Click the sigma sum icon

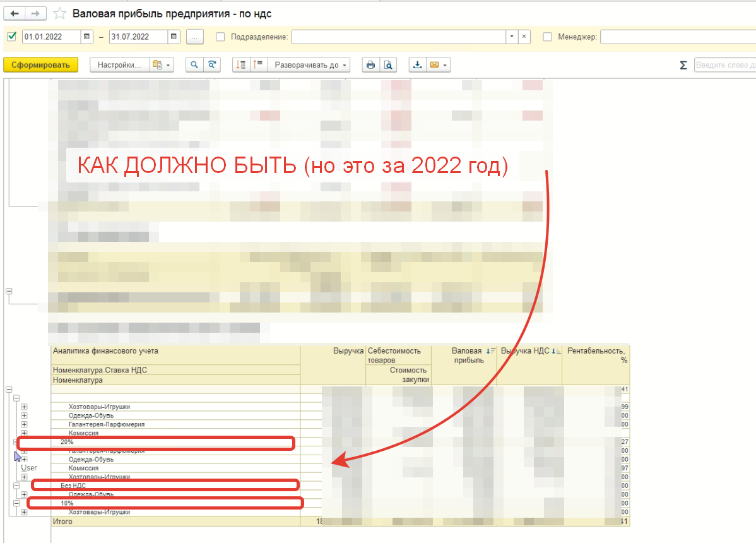click(x=683, y=65)
